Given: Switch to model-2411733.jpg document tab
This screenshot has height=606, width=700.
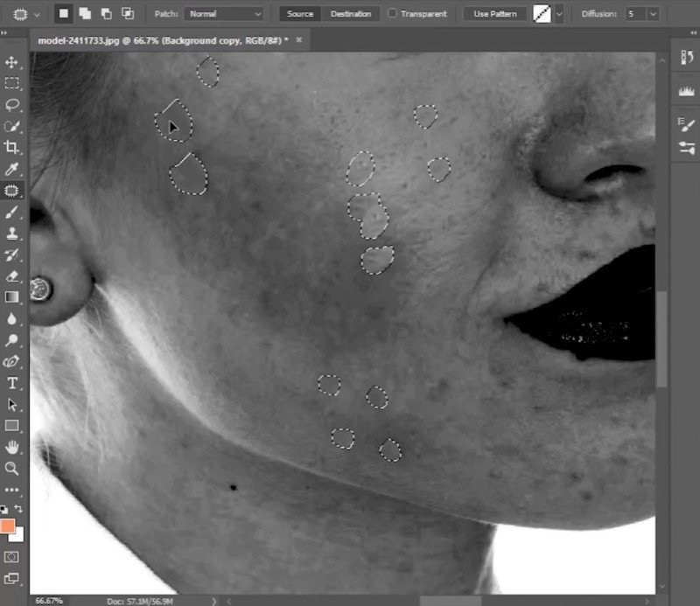Looking at the screenshot, I should pos(163,40).
